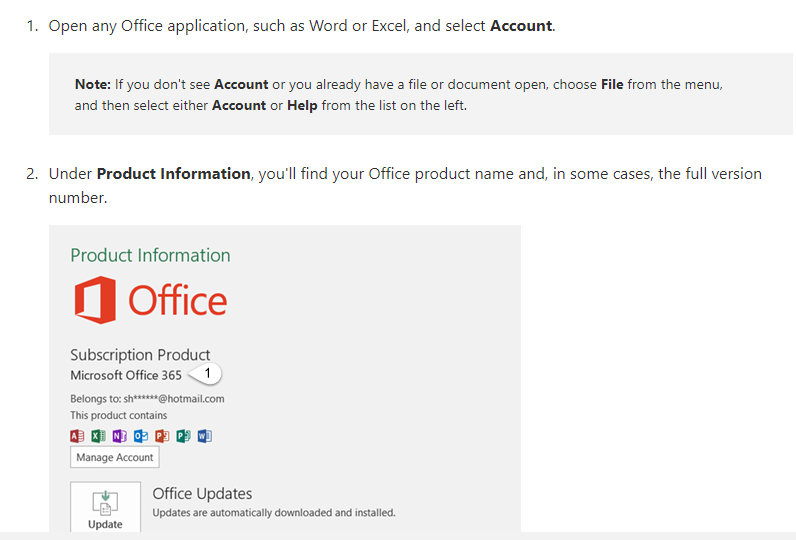Image resolution: width=796 pixels, height=540 pixels.
Task: Click the PowerPoint app icon
Action: [162, 436]
